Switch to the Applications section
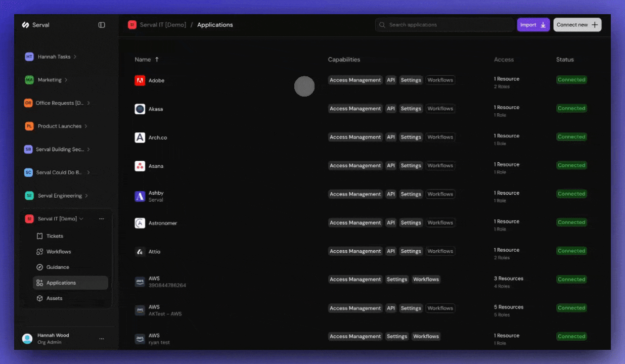 click(x=61, y=283)
